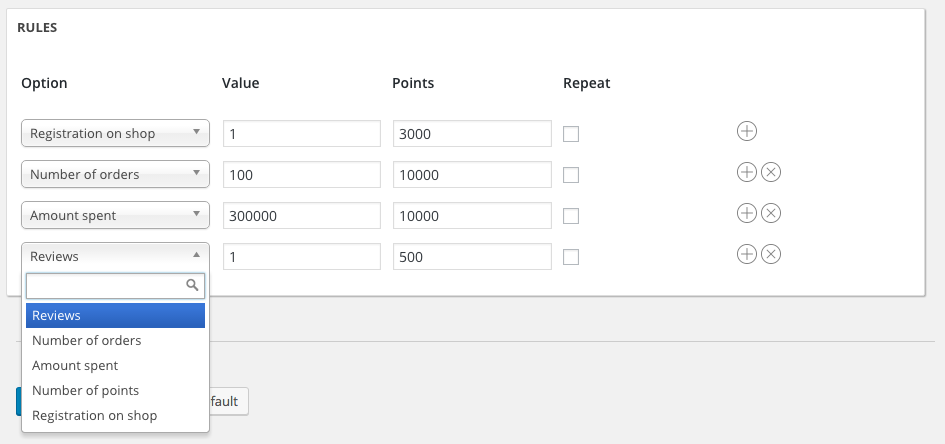Open the Number of orders option dropdown
945x444 pixels.
pos(115,174)
